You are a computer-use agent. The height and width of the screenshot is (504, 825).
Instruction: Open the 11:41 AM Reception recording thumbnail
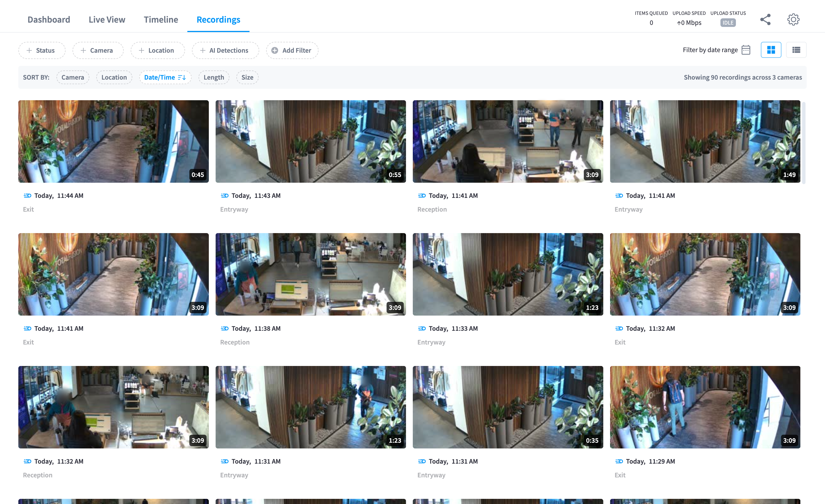[x=508, y=141]
